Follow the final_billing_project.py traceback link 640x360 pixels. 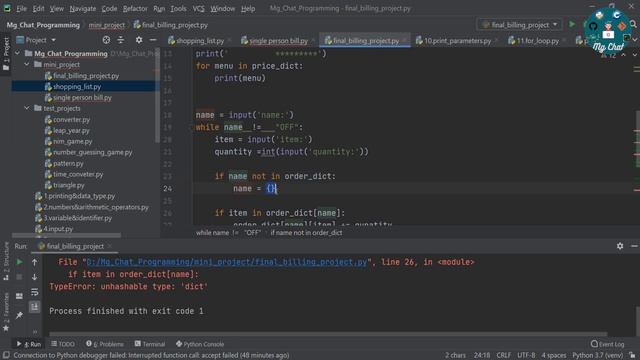coord(227,262)
